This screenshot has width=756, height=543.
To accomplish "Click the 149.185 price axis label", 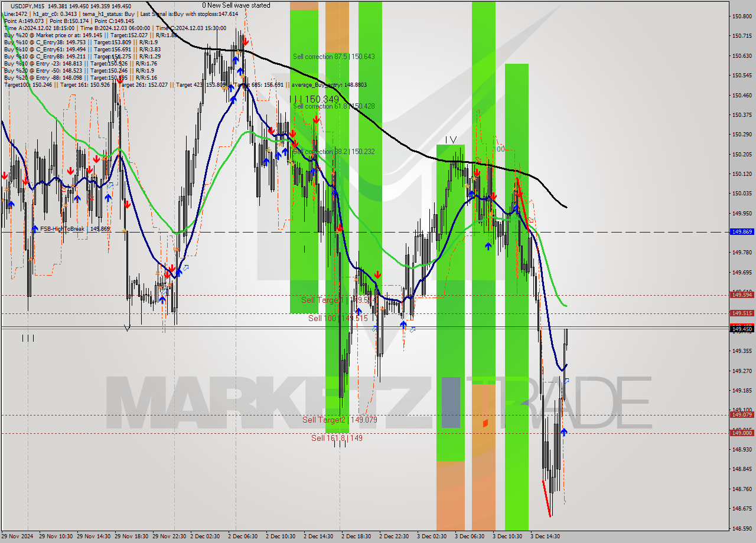I will coord(742,390).
